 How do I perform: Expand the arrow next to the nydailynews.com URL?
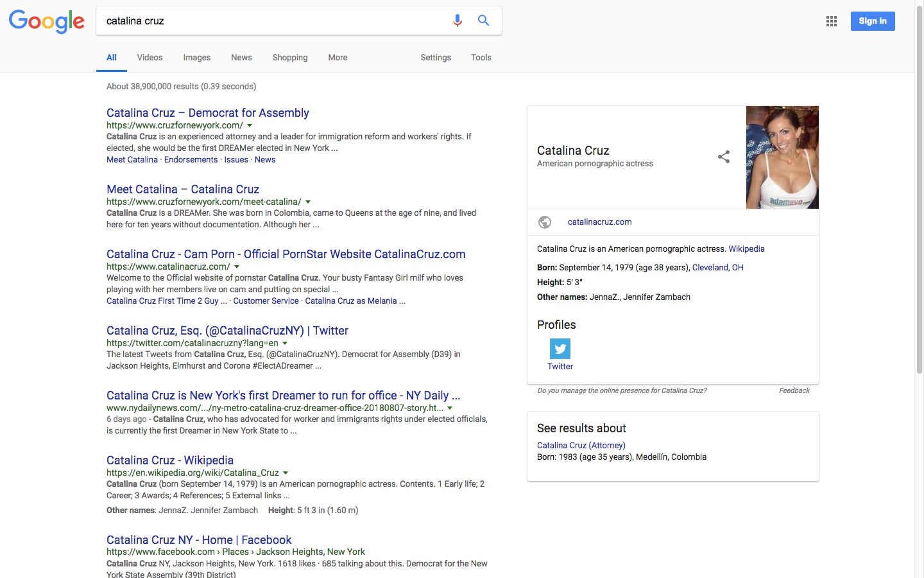pos(450,408)
